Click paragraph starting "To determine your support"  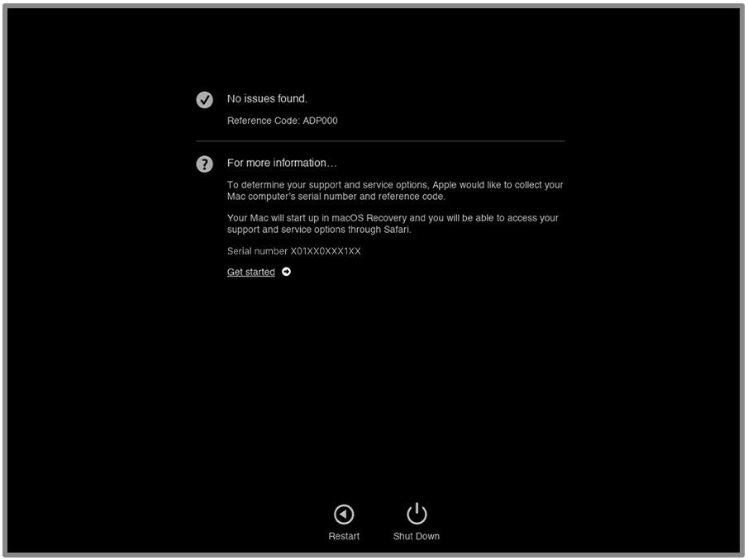(x=395, y=191)
